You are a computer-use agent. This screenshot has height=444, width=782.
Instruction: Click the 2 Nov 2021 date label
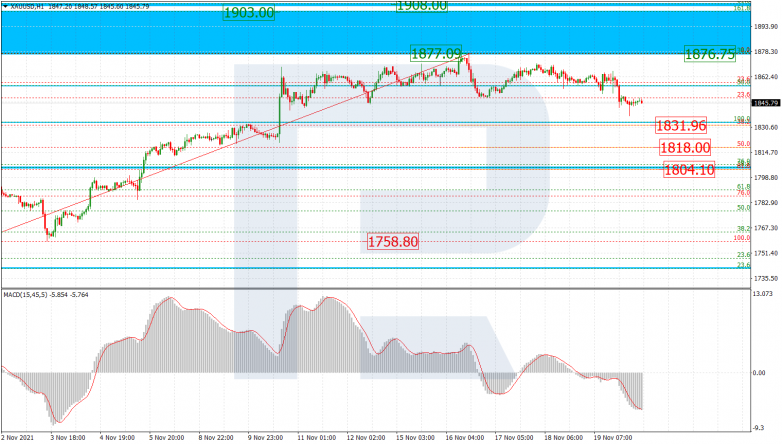pyautogui.click(x=17, y=438)
